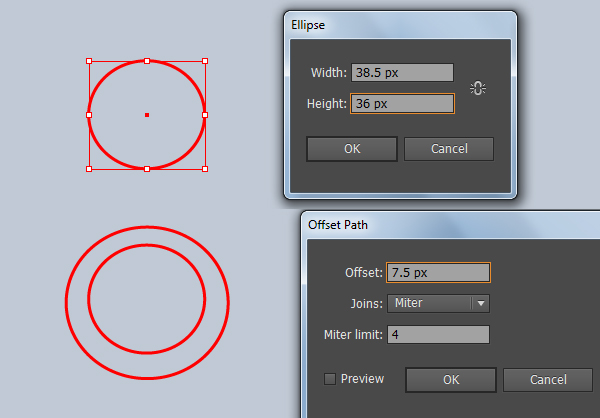600x418 pixels.
Task: Click the Offset Path dialog title bar
Action: (452, 225)
